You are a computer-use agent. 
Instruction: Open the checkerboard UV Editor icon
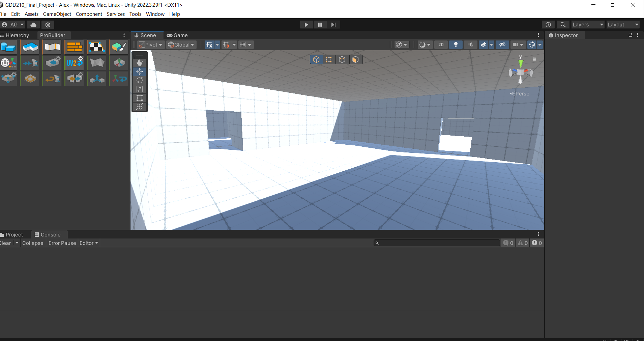click(96, 47)
